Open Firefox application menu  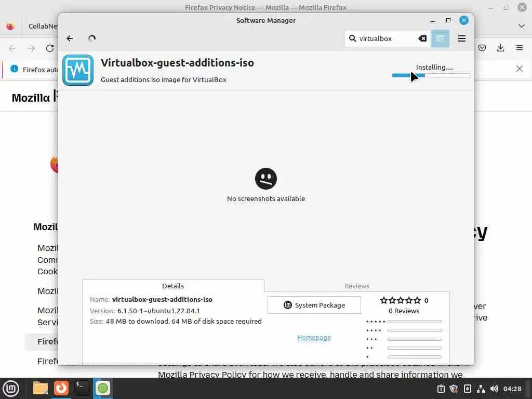[x=520, y=48]
